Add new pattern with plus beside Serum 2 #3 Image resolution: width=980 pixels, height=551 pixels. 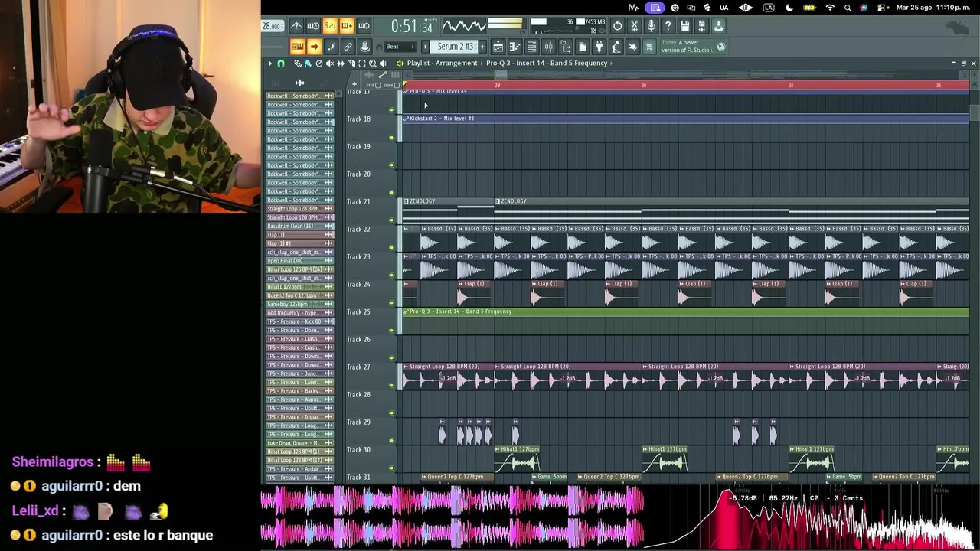[x=482, y=47]
